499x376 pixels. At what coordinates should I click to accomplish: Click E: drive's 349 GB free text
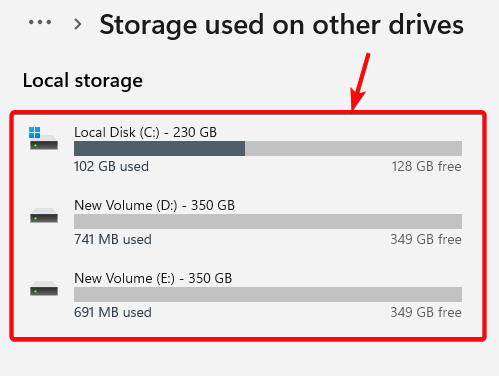coord(426,312)
